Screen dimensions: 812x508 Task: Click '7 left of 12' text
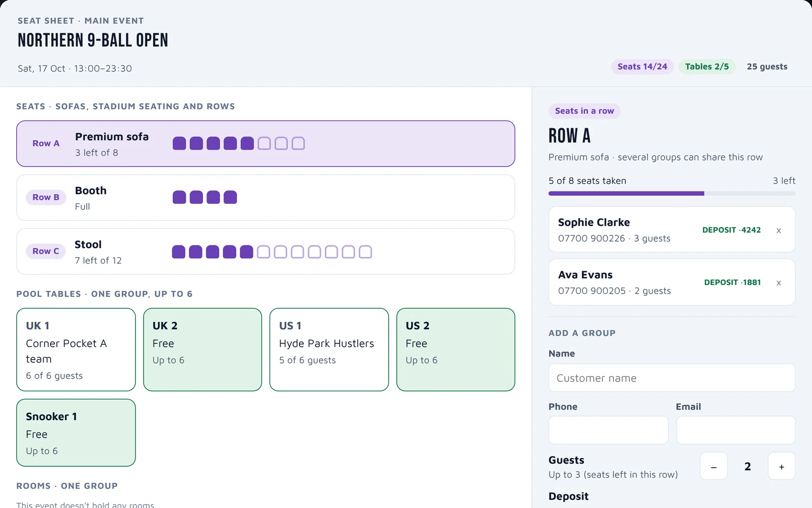click(98, 260)
